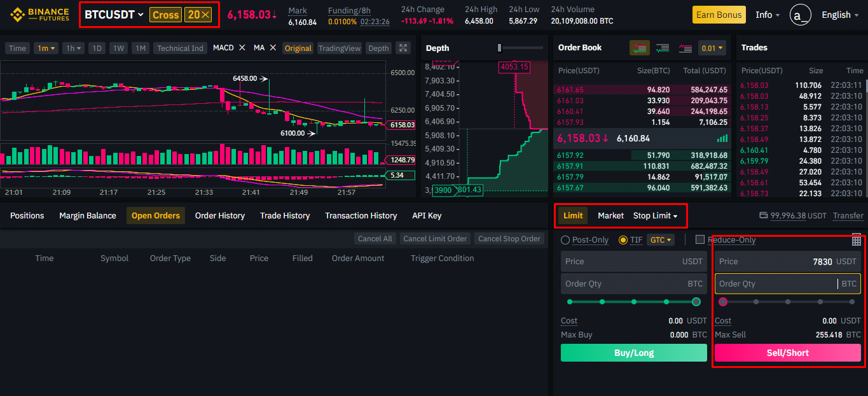This screenshot has width=868, height=396.
Task: Click the sell side Price field showing 7830
Action: click(788, 262)
